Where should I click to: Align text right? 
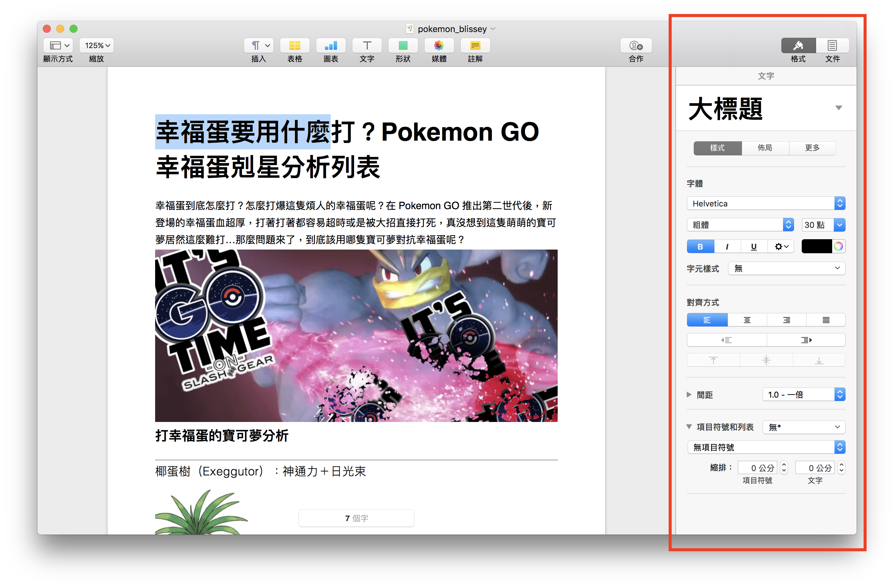[787, 320]
